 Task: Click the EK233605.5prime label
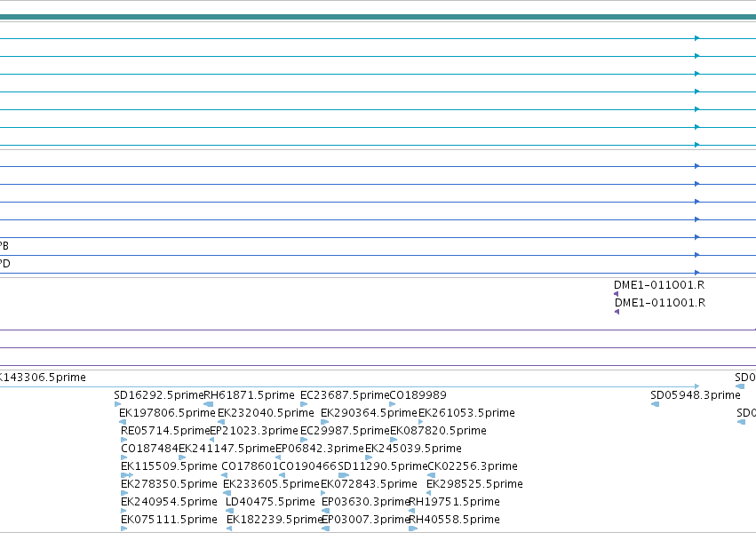coord(272,484)
